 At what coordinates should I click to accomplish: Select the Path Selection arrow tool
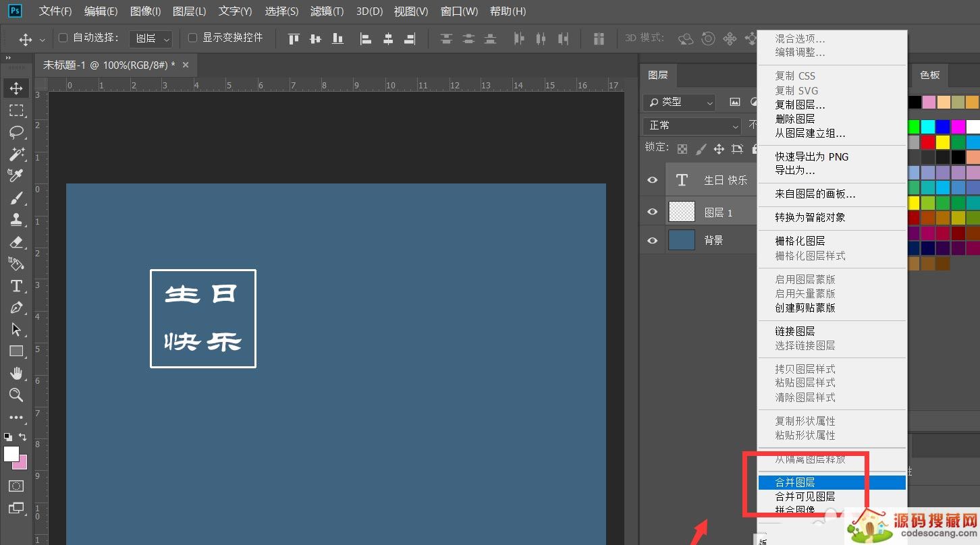(16, 330)
